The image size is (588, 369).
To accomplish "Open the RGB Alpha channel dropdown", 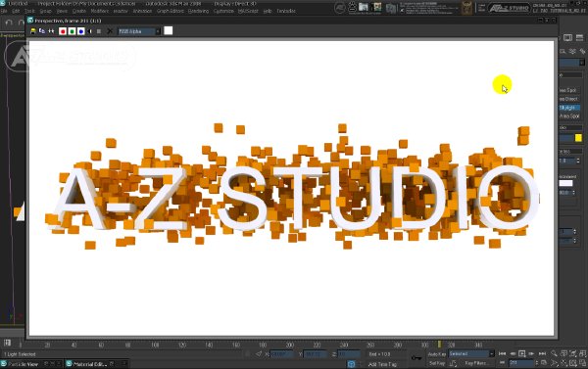I will point(139,31).
